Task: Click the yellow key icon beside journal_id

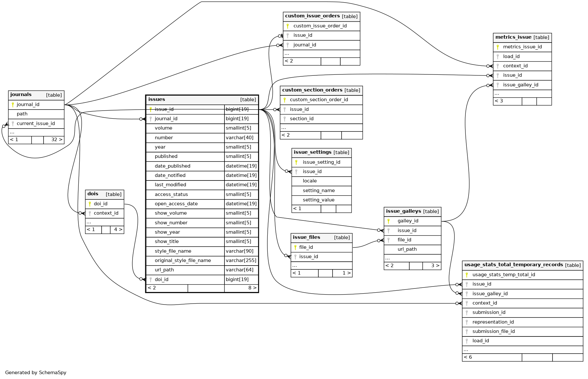Action: tap(13, 104)
